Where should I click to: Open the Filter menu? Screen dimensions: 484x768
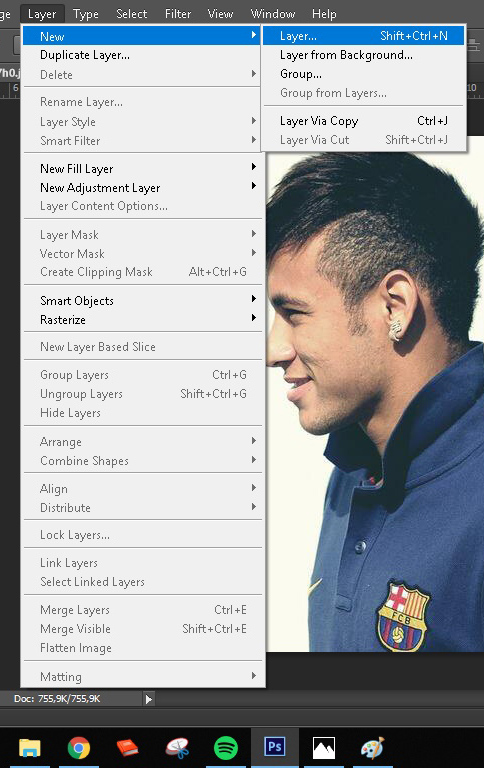[177, 14]
